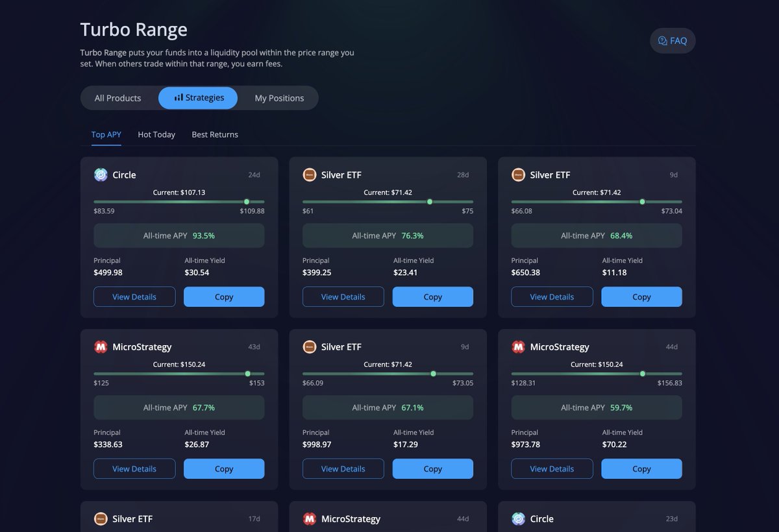Click the "Current: $107.13" label
Image resolution: width=779 pixels, height=532 pixels.
(x=179, y=193)
